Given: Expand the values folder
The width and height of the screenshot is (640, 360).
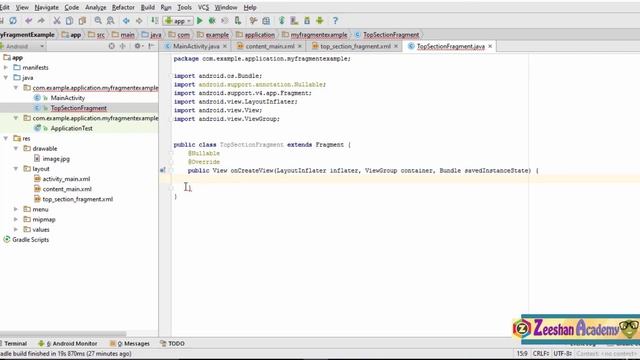Looking at the screenshot, I should 16,229.
